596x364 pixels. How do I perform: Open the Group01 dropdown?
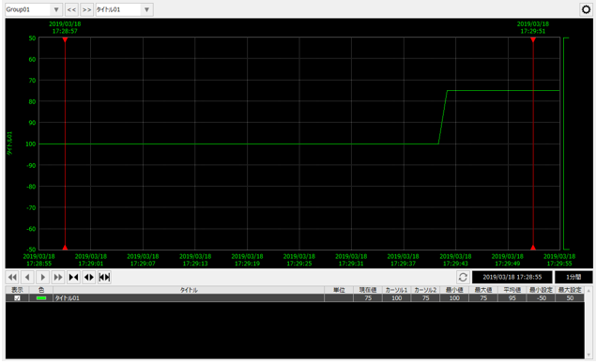click(34, 9)
